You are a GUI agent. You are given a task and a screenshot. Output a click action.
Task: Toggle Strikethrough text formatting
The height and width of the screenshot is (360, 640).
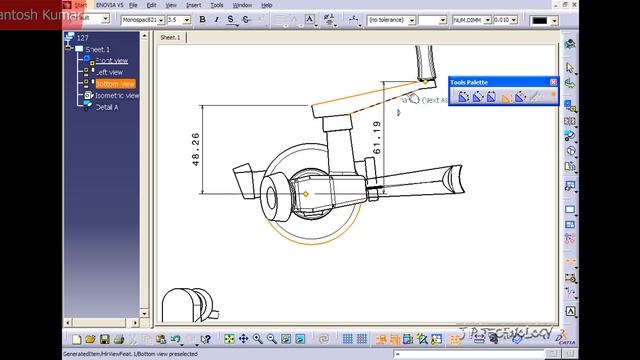246,19
